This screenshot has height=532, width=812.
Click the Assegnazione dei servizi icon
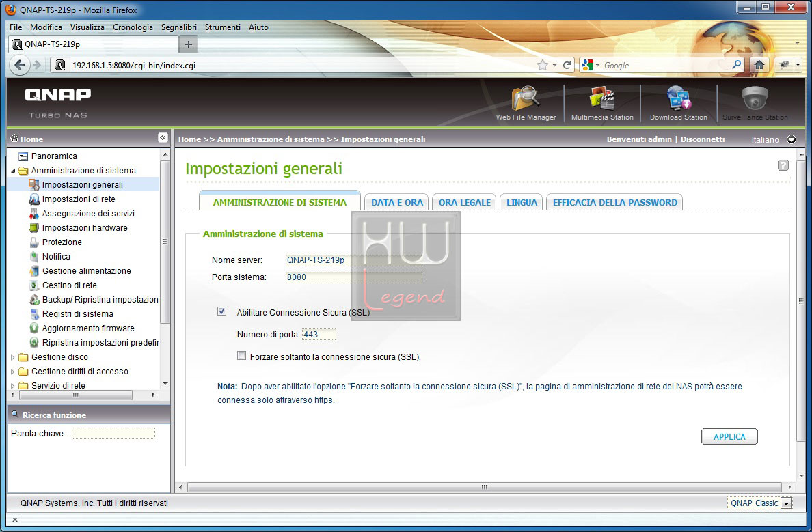coord(34,213)
